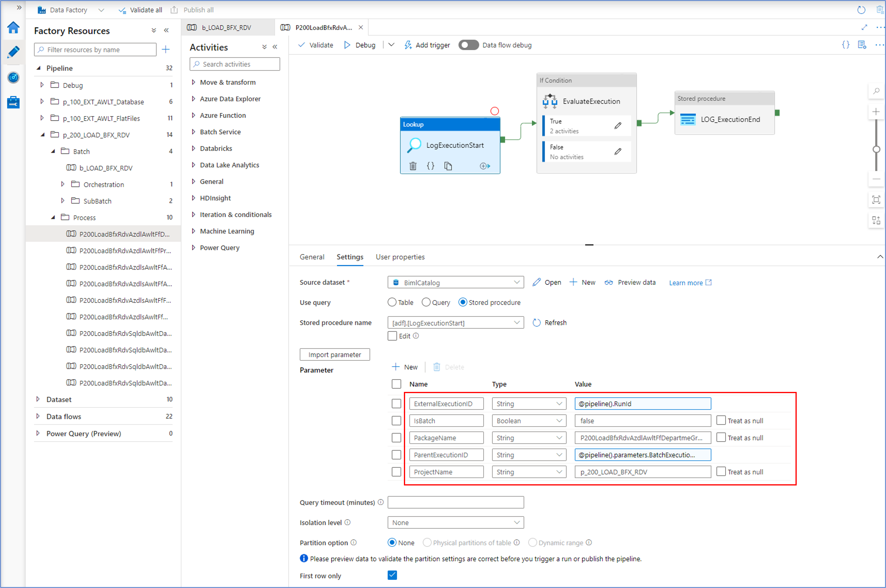Click the Import parameter button

coord(335,355)
